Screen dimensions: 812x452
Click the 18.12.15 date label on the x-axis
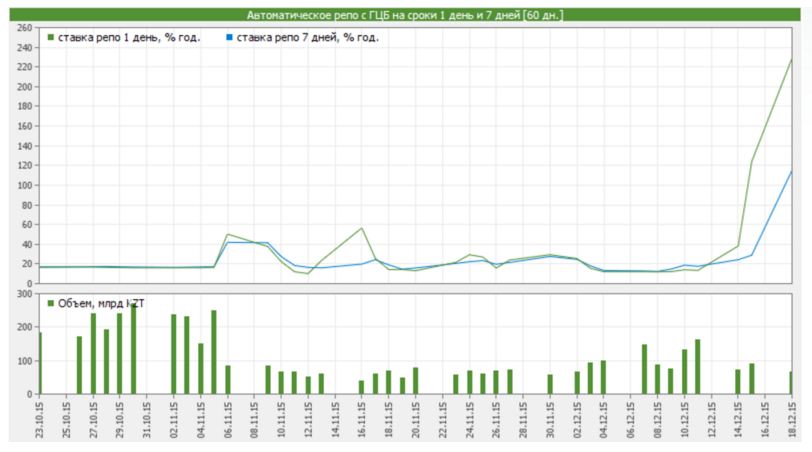click(792, 422)
